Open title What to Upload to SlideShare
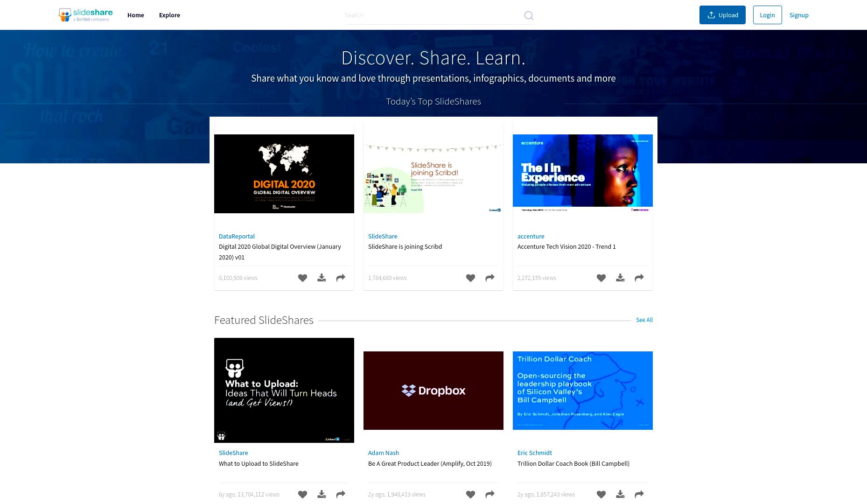Screen dimensions: 867x504 pos(259,464)
